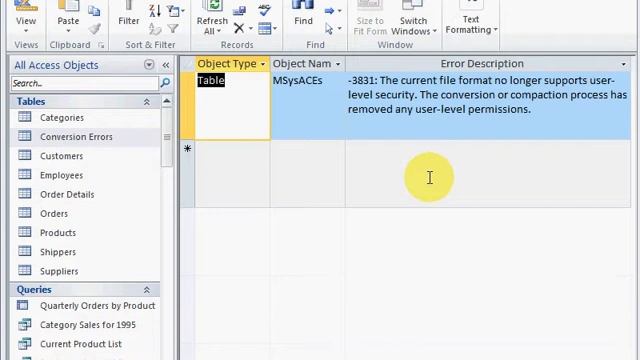Click the Delete record X icon
Screen dimensions: 640x360
click(x=239, y=28)
